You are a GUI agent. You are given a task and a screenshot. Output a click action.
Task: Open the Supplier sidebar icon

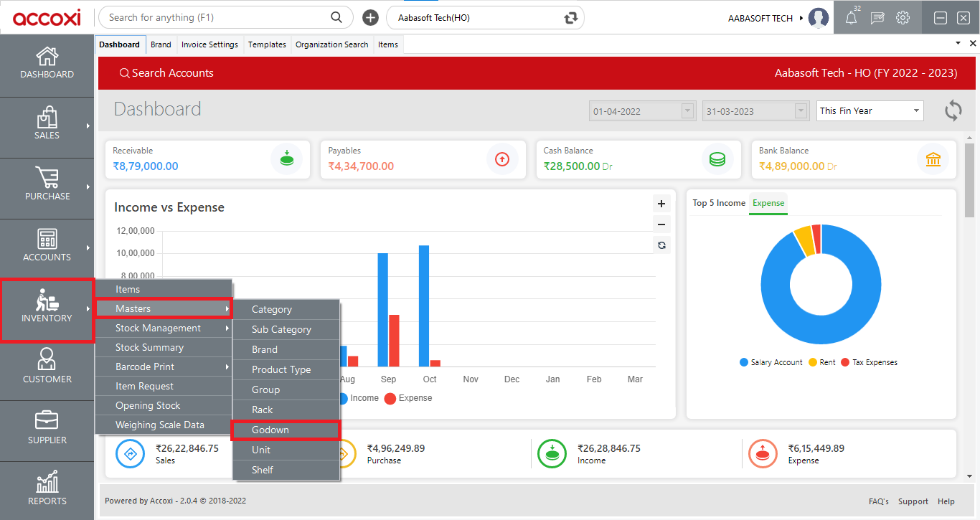[47, 428]
